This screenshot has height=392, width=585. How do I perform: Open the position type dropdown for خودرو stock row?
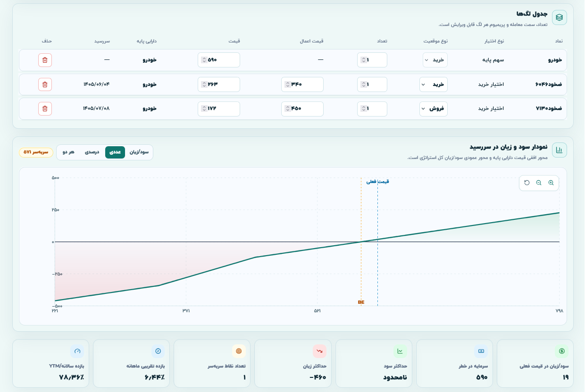pos(435,60)
